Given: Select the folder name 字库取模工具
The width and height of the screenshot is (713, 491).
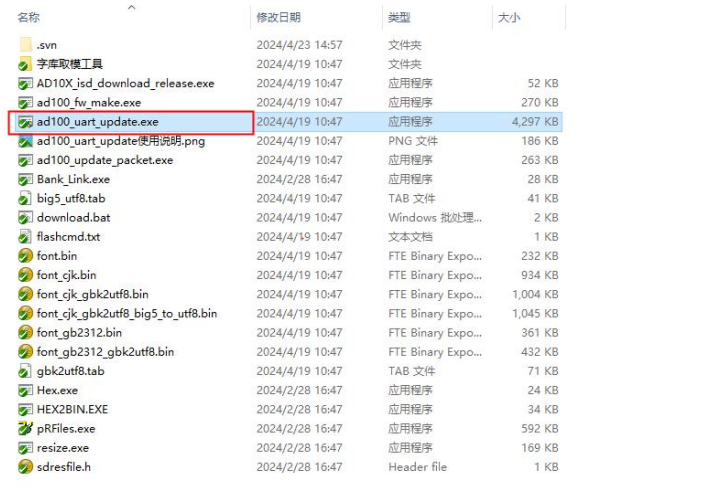Looking at the screenshot, I should click(70, 64).
